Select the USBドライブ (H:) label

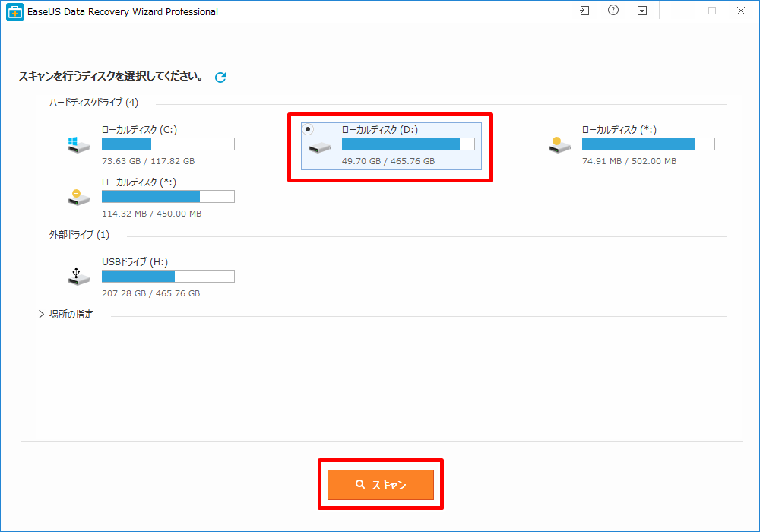[x=135, y=261]
